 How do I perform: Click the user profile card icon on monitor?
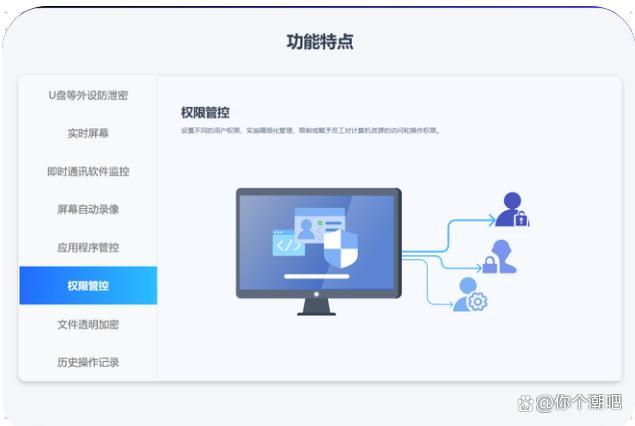pos(319,225)
